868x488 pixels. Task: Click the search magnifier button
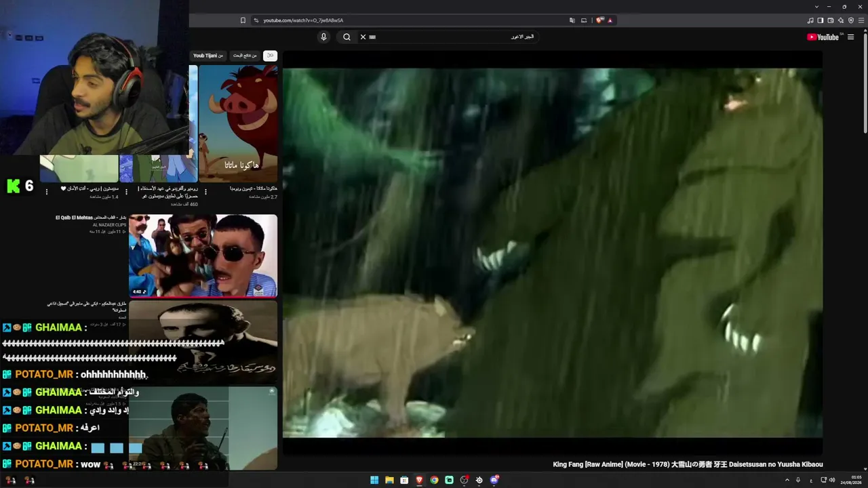347,37
